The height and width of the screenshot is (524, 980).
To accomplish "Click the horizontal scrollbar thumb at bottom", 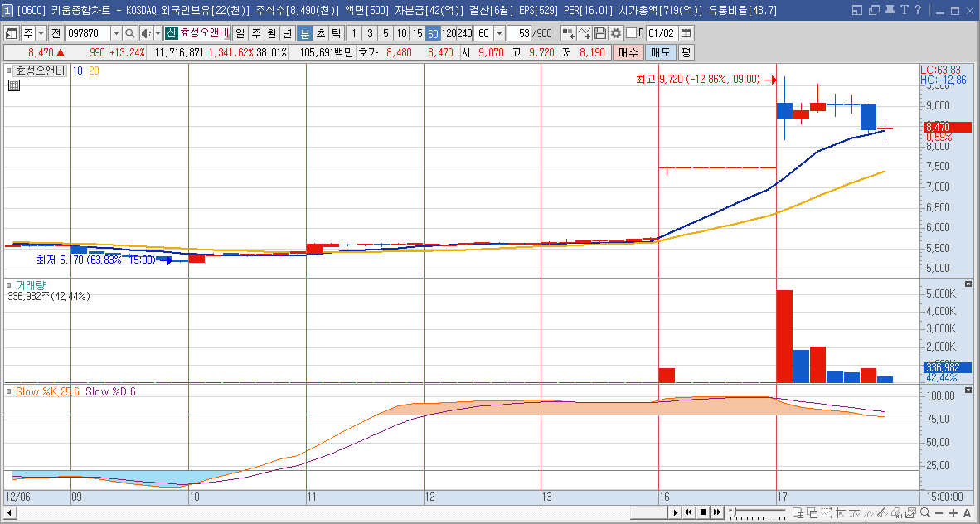I will (648, 512).
